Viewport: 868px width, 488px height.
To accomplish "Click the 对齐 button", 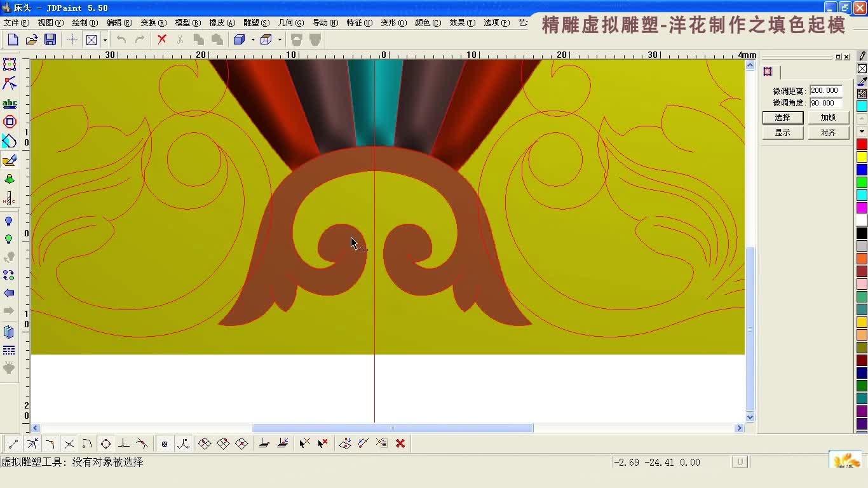I will 828,133.
